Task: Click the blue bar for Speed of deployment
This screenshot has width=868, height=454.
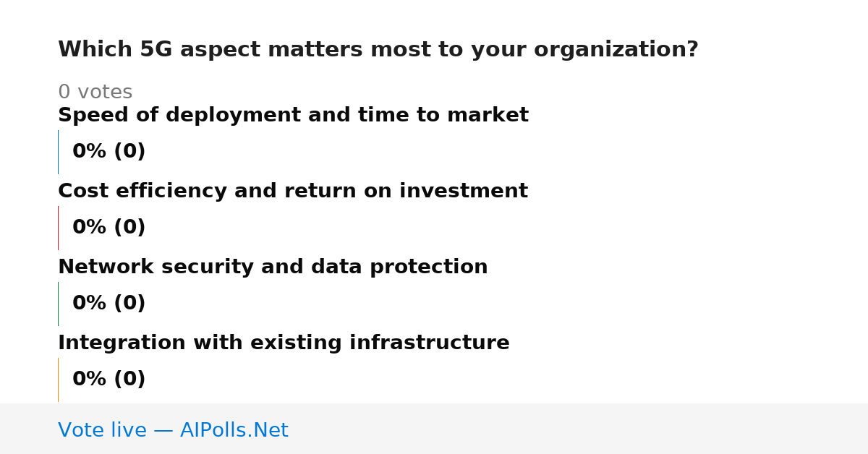Action: (58, 152)
